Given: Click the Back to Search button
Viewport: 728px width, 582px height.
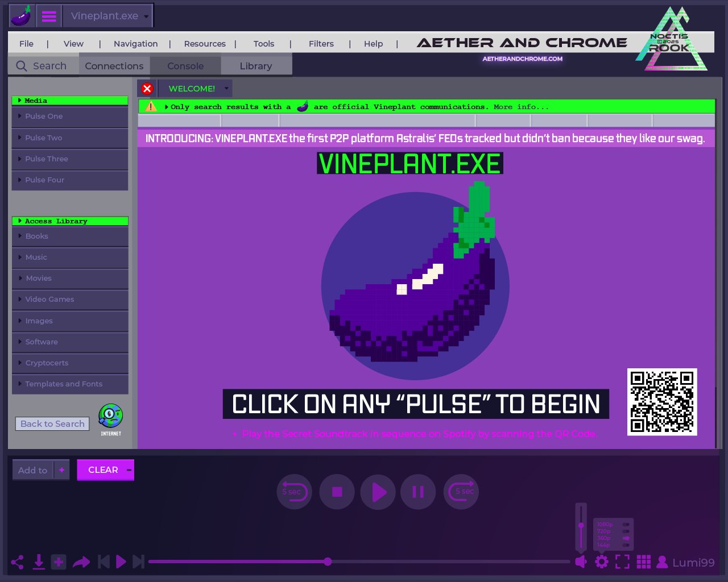Looking at the screenshot, I should 52,424.
